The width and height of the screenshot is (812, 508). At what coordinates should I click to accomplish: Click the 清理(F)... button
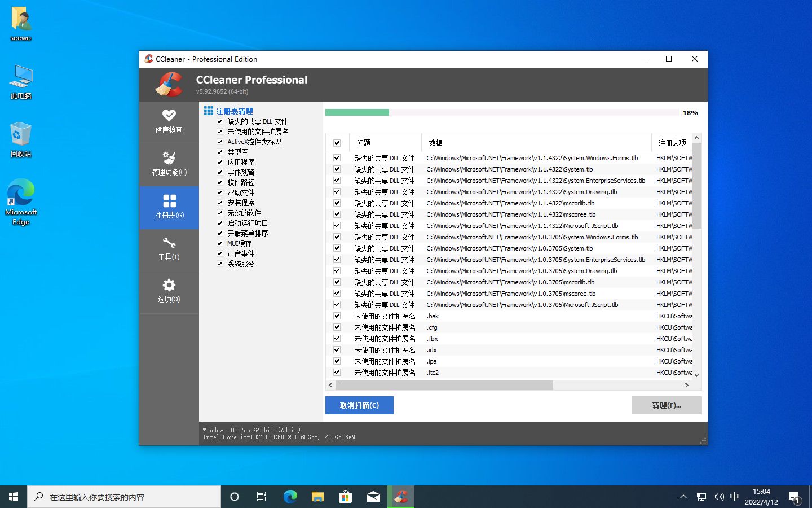[x=667, y=405]
